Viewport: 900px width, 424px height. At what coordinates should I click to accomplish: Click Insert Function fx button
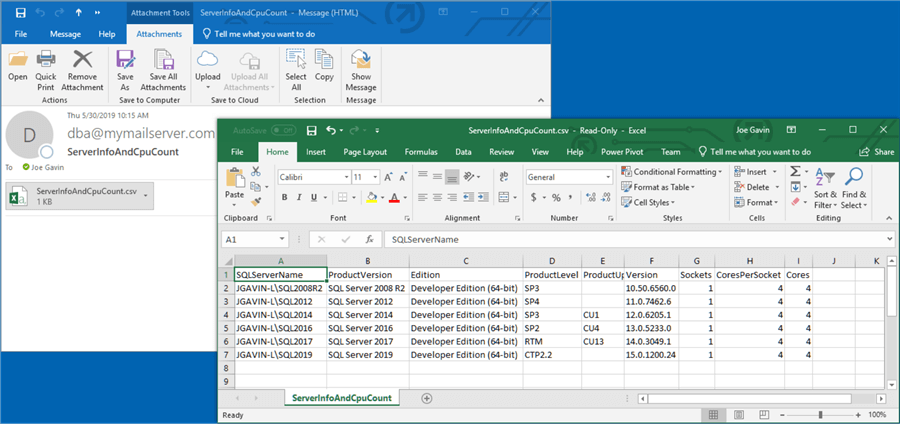370,239
